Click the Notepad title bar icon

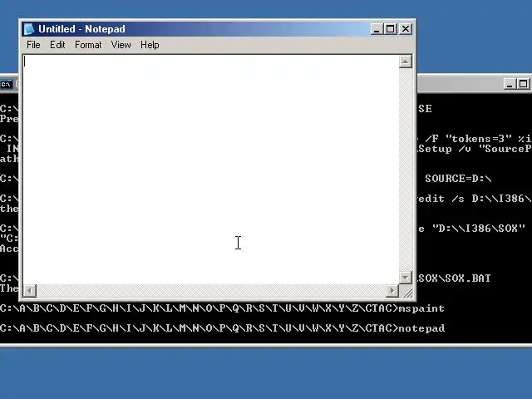[29, 29]
